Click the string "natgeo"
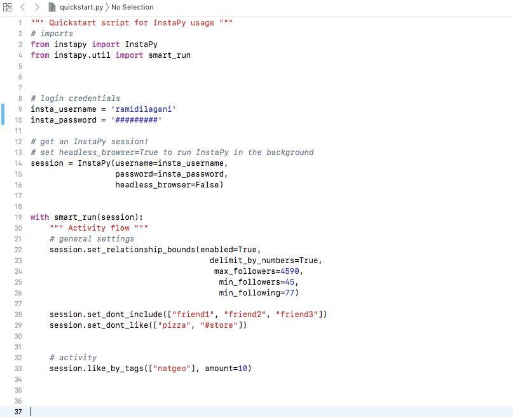 click(x=172, y=369)
